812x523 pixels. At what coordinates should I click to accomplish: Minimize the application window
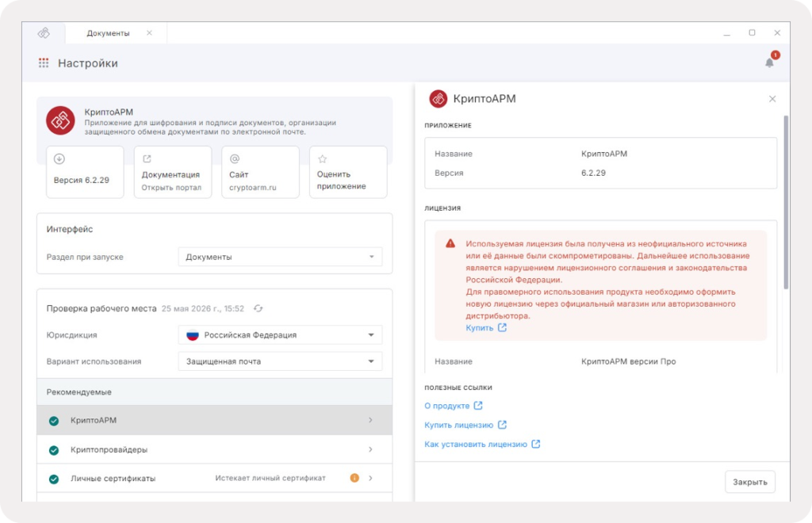726,33
